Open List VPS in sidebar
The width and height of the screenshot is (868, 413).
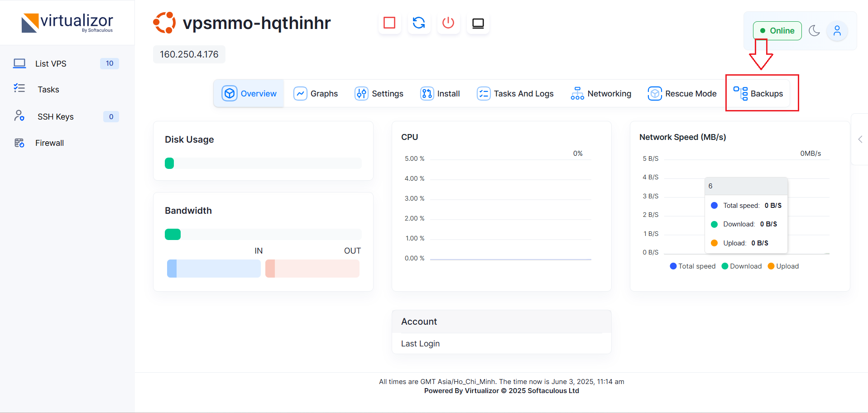[x=51, y=63]
